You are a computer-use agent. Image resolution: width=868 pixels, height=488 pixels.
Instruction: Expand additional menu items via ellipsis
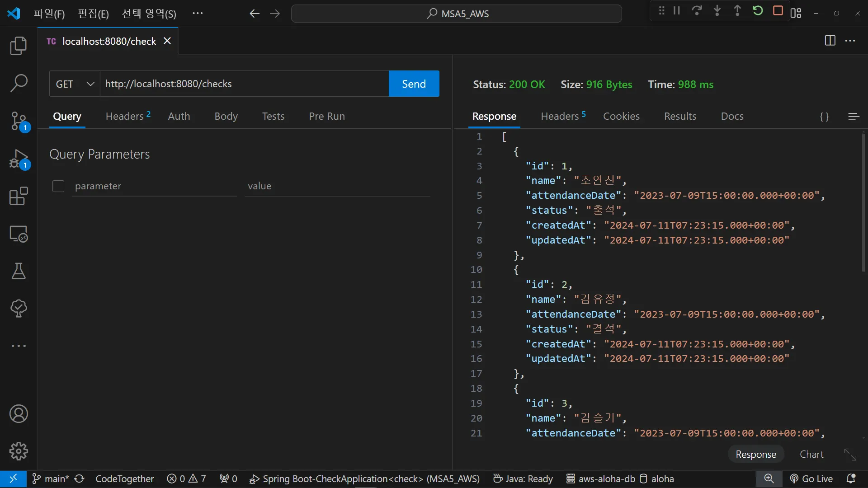click(198, 14)
